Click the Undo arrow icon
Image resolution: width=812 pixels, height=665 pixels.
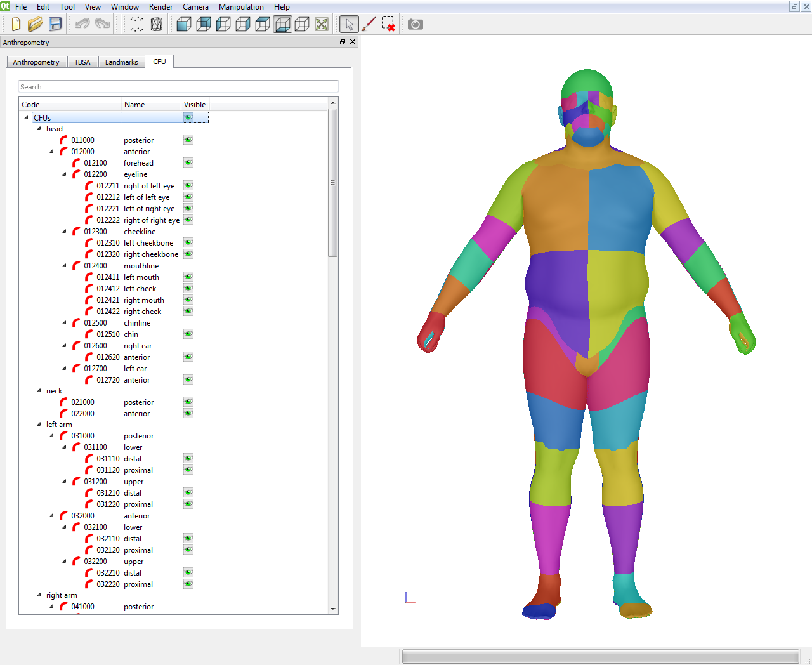pos(82,24)
